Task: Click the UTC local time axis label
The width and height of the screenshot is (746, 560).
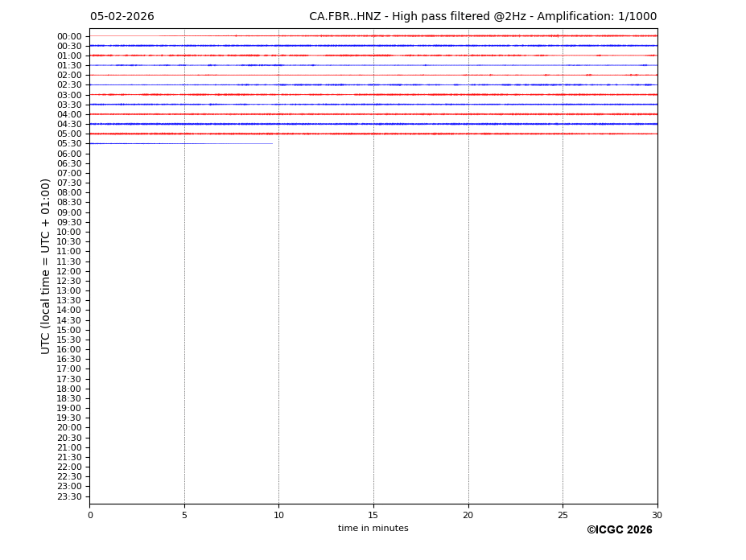Action: pos(46,266)
